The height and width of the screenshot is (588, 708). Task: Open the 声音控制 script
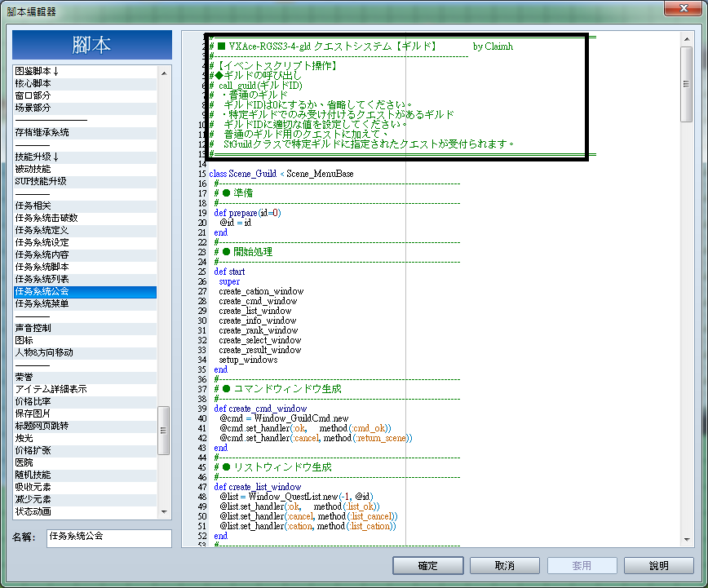(86, 329)
